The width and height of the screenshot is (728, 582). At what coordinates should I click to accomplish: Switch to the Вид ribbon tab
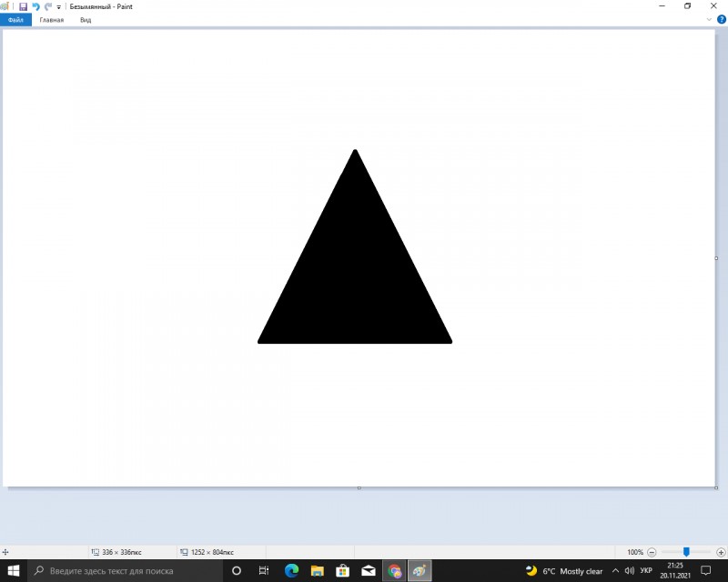pyautogui.click(x=86, y=19)
